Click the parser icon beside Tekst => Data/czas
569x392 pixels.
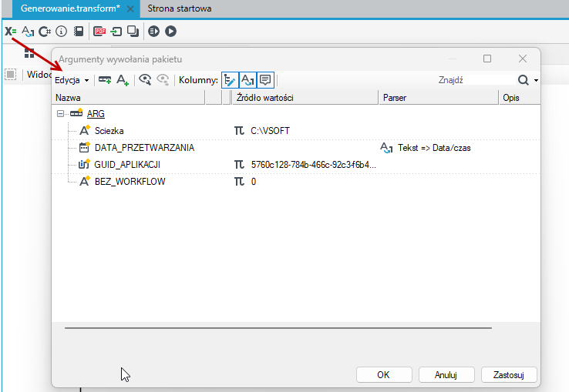pyautogui.click(x=386, y=148)
